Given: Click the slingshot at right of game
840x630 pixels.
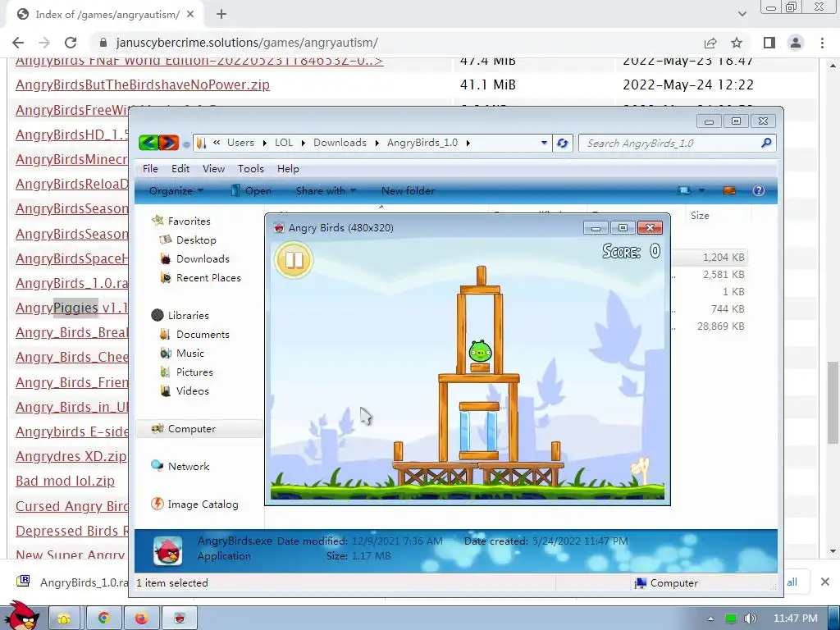Looking at the screenshot, I should [641, 471].
